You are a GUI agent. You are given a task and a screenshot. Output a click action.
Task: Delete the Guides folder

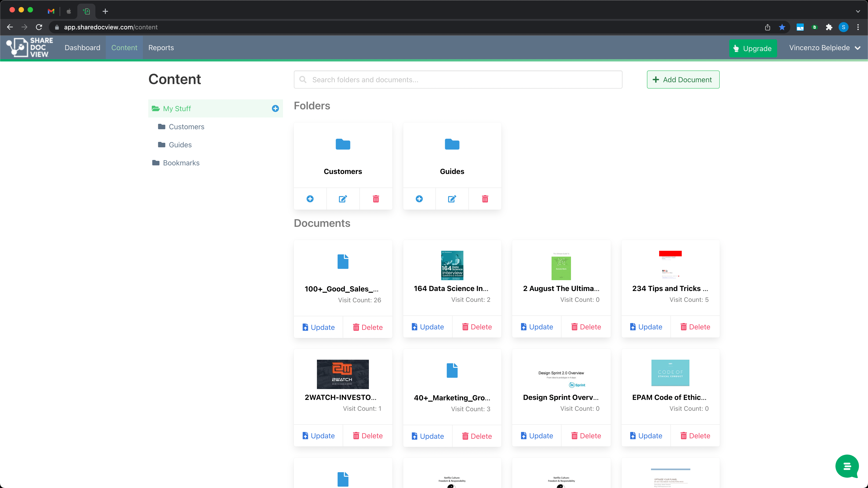pyautogui.click(x=485, y=199)
